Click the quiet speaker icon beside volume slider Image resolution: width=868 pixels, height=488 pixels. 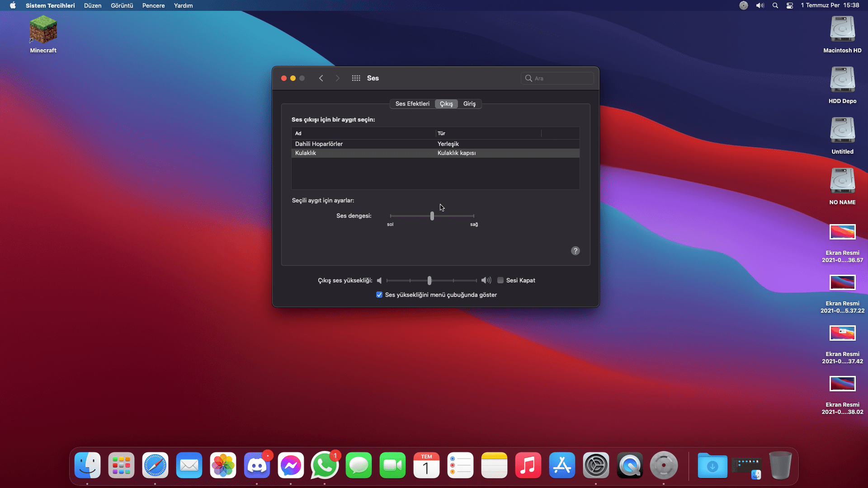379,281
